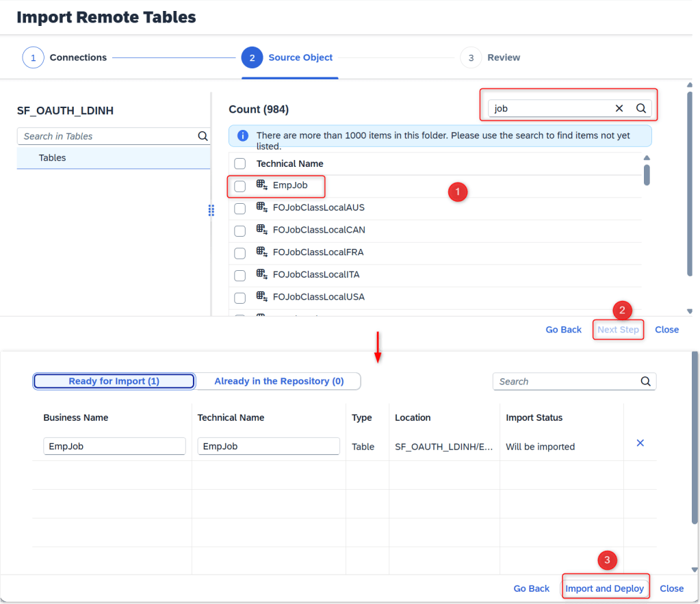Select the Ready for Import tab
Image resolution: width=700 pixels, height=604 pixels.
click(x=114, y=381)
